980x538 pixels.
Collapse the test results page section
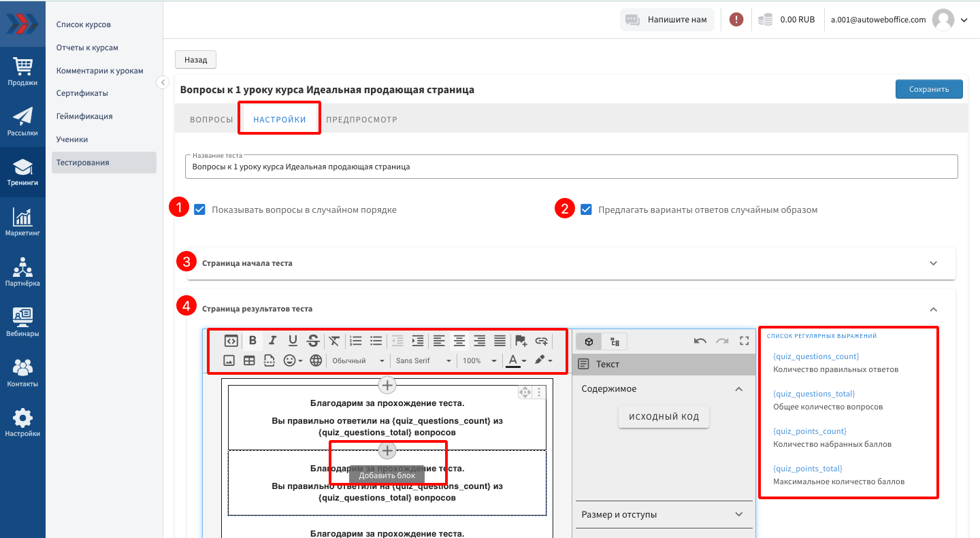(933, 309)
